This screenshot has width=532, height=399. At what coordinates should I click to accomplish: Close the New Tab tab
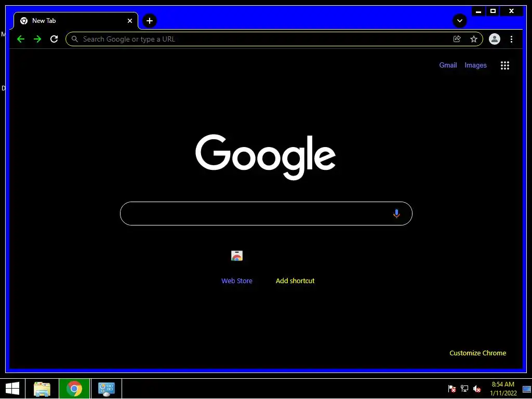pyautogui.click(x=129, y=21)
